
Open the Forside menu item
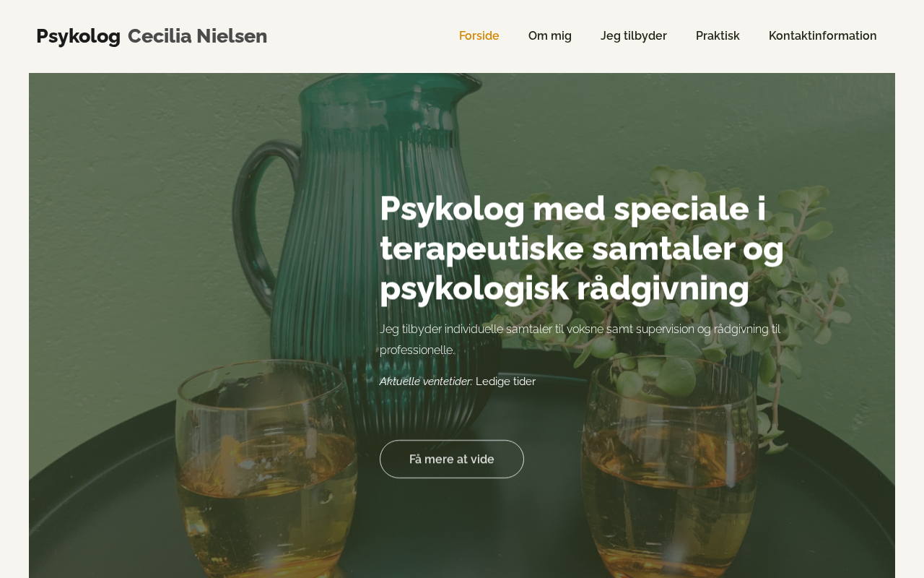[479, 36]
